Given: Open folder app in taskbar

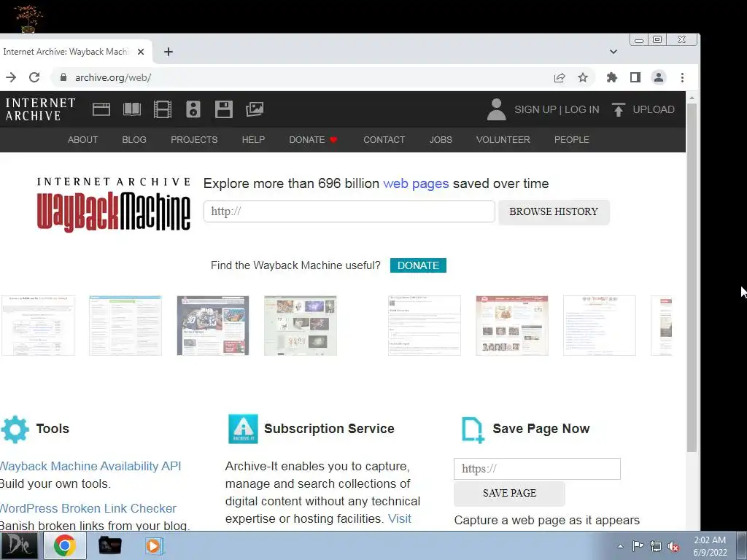Looking at the screenshot, I should (109, 545).
